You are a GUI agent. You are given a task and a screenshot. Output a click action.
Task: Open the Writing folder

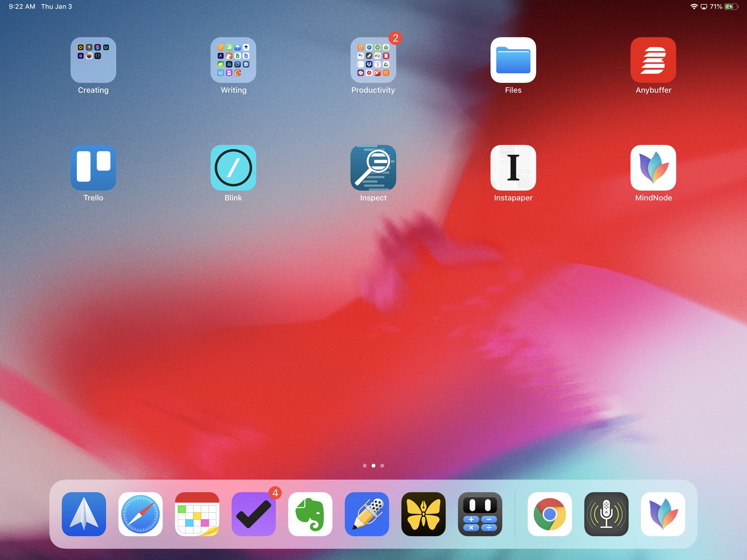pyautogui.click(x=233, y=60)
